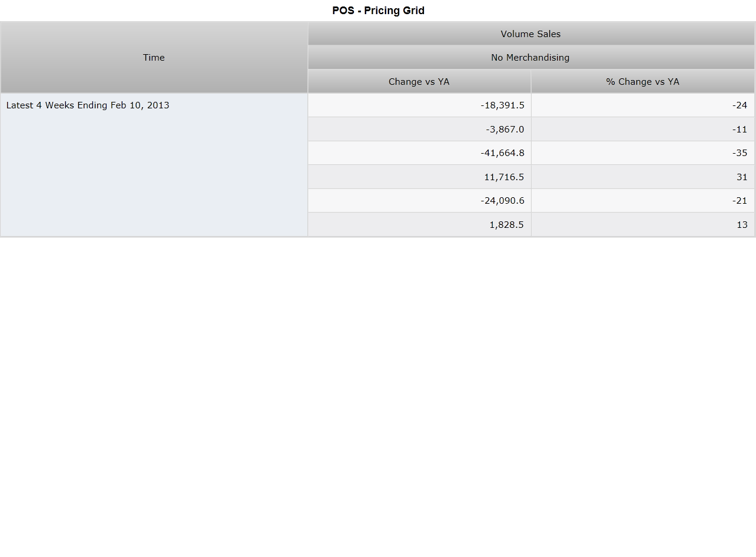The height and width of the screenshot is (557, 756).
Task: Select the 31 percent change cell
Action: (643, 177)
